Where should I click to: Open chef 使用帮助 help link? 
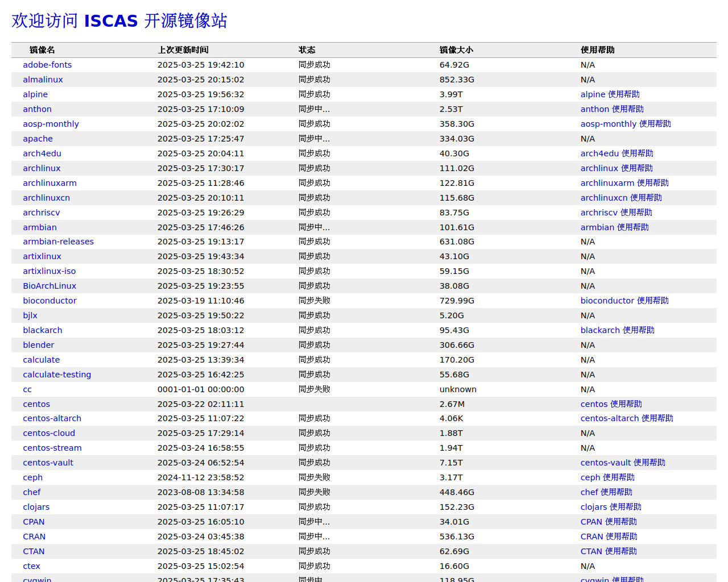606,492
